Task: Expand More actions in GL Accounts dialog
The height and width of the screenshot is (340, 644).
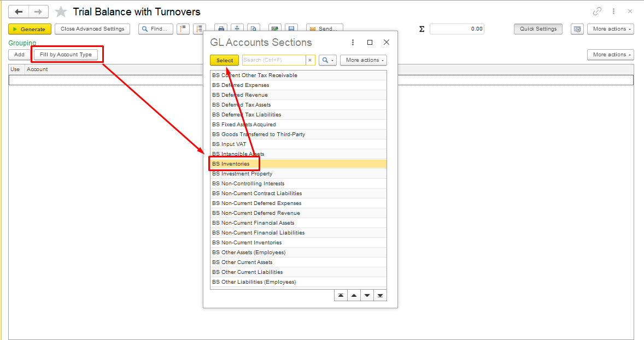Action: (x=363, y=60)
